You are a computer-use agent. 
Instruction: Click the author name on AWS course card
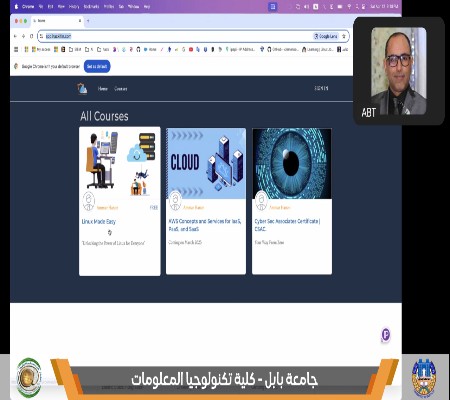click(x=194, y=207)
